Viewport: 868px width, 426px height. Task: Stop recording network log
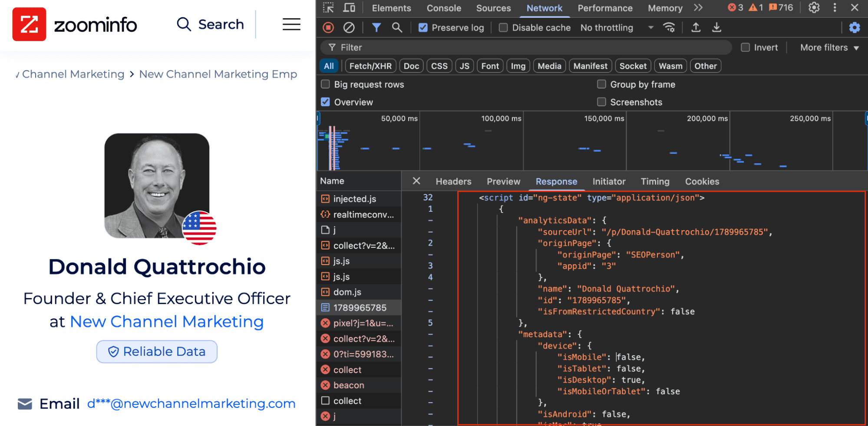[x=328, y=28]
